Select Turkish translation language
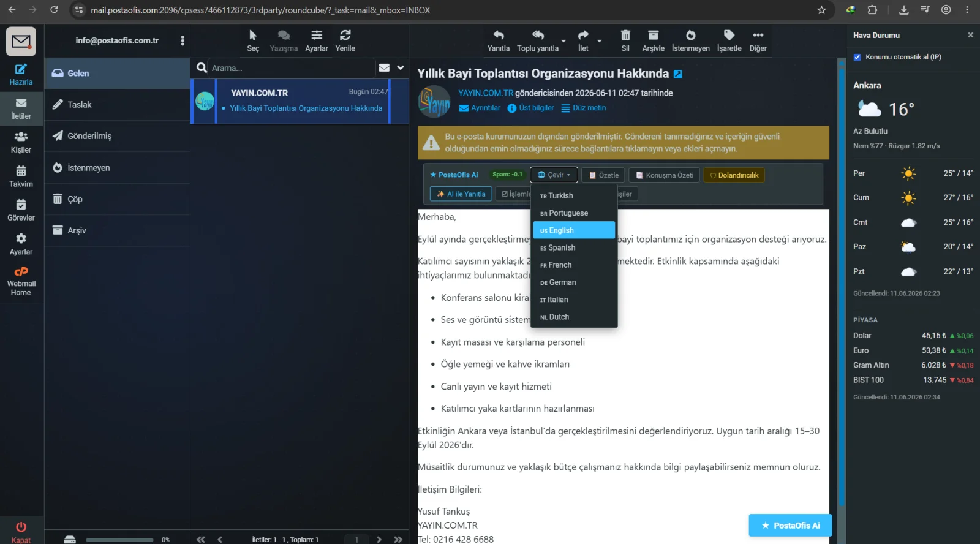 [574, 196]
